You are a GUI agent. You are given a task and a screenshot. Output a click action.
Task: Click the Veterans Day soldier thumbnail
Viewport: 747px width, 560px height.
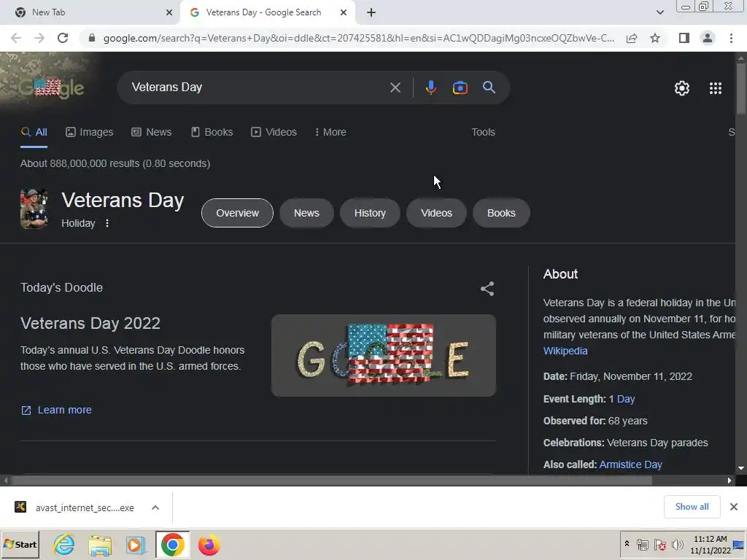pos(34,209)
